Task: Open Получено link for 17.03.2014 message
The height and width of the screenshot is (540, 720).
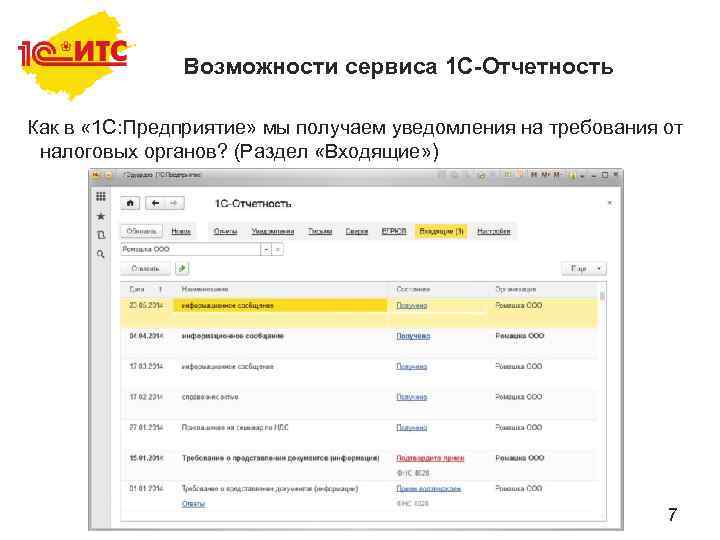Action: (412, 366)
